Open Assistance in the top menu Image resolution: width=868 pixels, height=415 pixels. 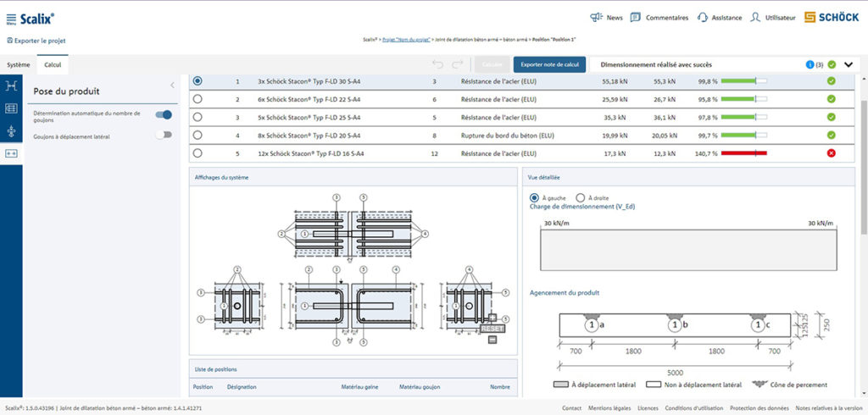726,18
